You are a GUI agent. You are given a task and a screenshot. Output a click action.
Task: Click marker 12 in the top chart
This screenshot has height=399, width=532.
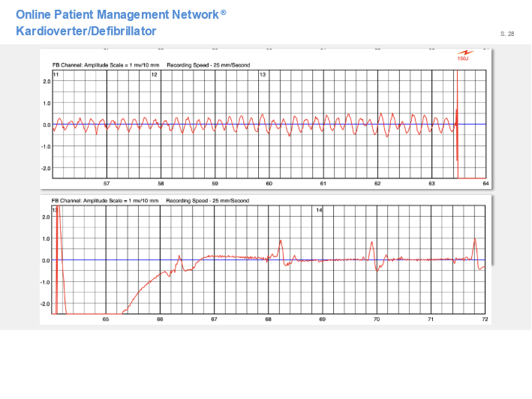tap(154, 75)
